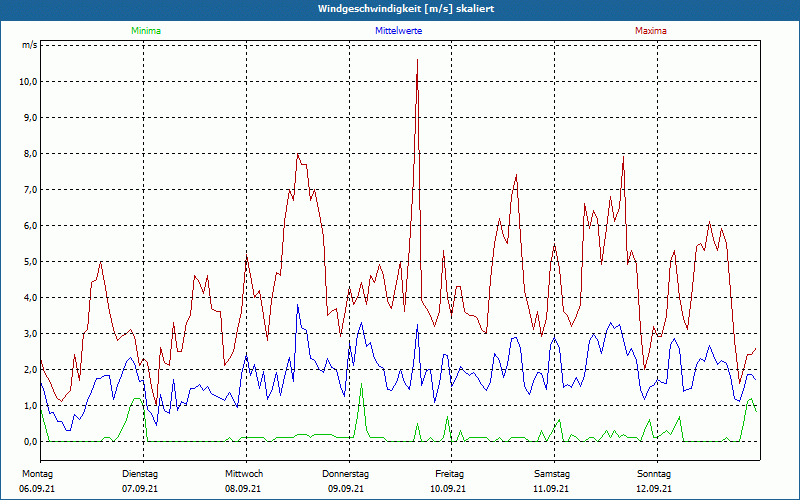This screenshot has width=800, height=500.
Task: Click the '7,0' y-axis value
Action: point(31,189)
